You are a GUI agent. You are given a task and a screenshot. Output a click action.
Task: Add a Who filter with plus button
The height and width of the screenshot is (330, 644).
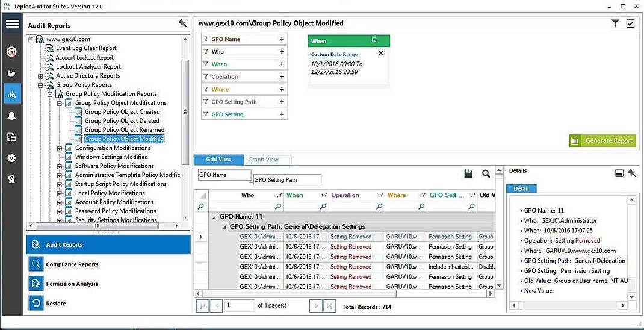tap(282, 52)
